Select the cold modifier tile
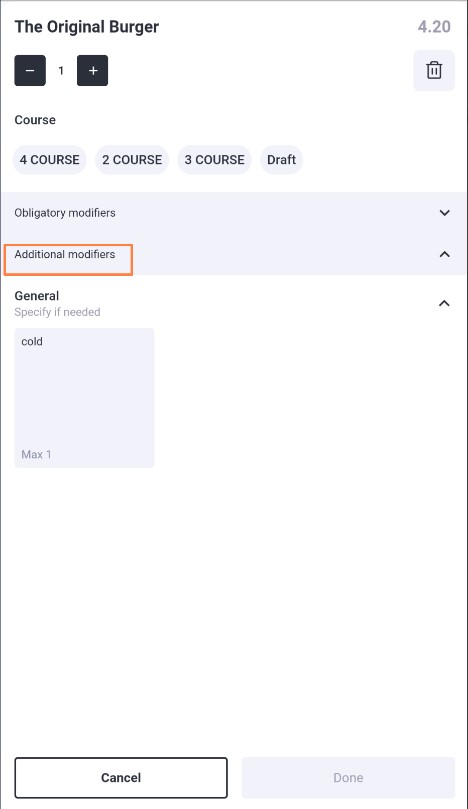 (84, 398)
